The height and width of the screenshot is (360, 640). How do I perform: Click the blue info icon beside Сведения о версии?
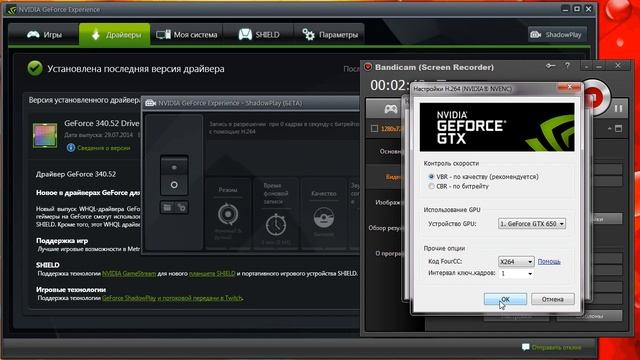click(71, 147)
